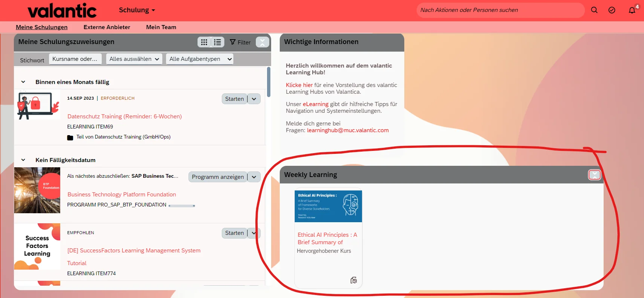Collapse the Weekly Learning panel
The image size is (644, 298).
click(x=595, y=175)
